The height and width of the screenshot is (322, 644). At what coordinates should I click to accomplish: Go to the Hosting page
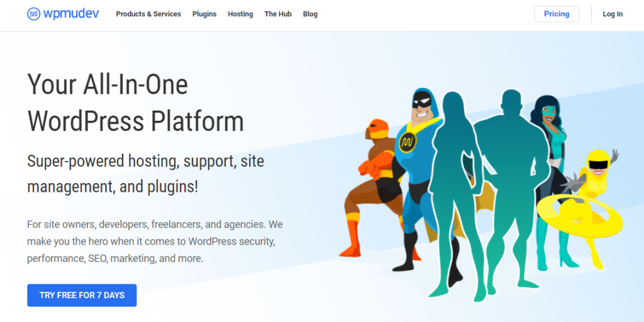(240, 14)
